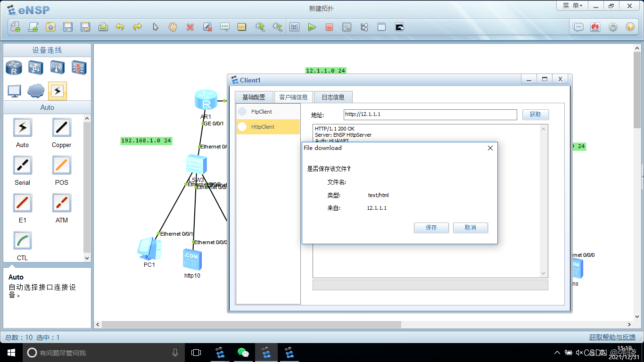The width and height of the screenshot is (644, 362).
Task: Open the grid display toolbar icon
Action: coord(381,27)
